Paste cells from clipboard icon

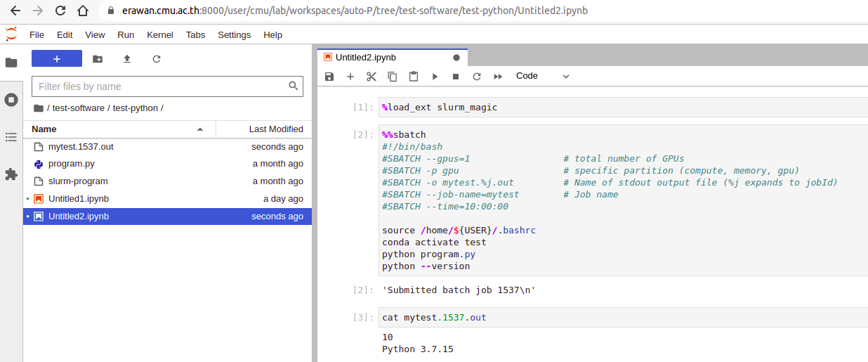point(414,76)
